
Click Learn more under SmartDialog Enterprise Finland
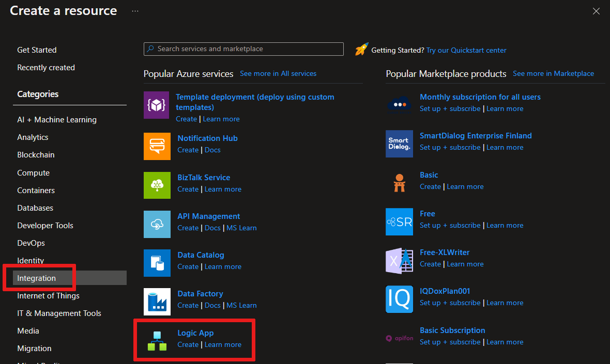[505, 148]
